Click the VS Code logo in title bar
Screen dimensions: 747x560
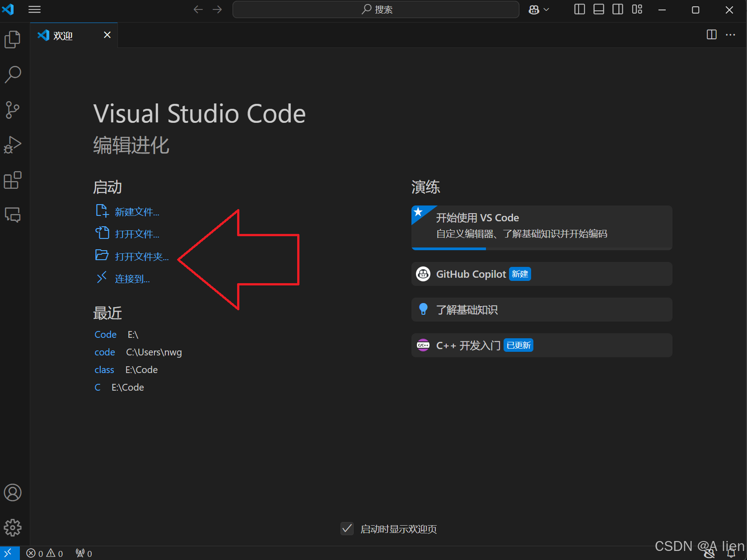pyautogui.click(x=8, y=9)
